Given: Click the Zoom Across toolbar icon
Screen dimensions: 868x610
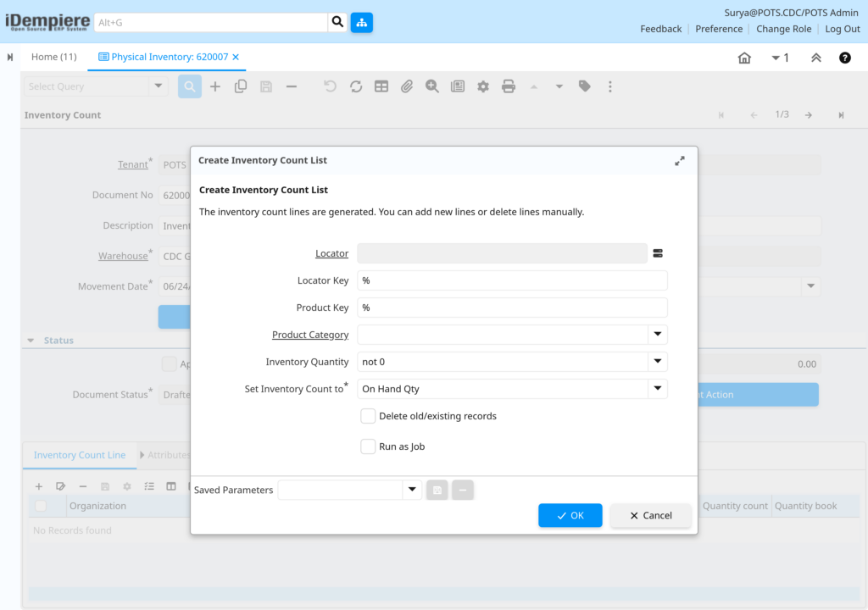Looking at the screenshot, I should pyautogui.click(x=432, y=86).
